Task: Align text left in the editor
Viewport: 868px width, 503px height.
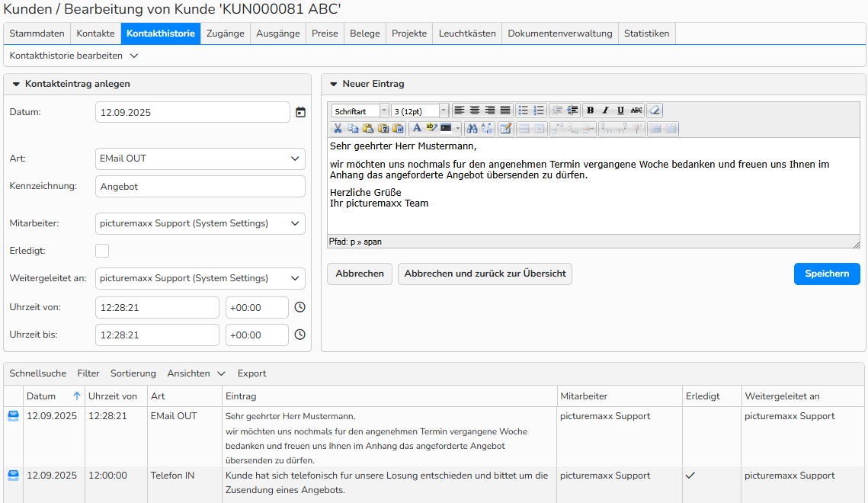Action: tap(459, 111)
